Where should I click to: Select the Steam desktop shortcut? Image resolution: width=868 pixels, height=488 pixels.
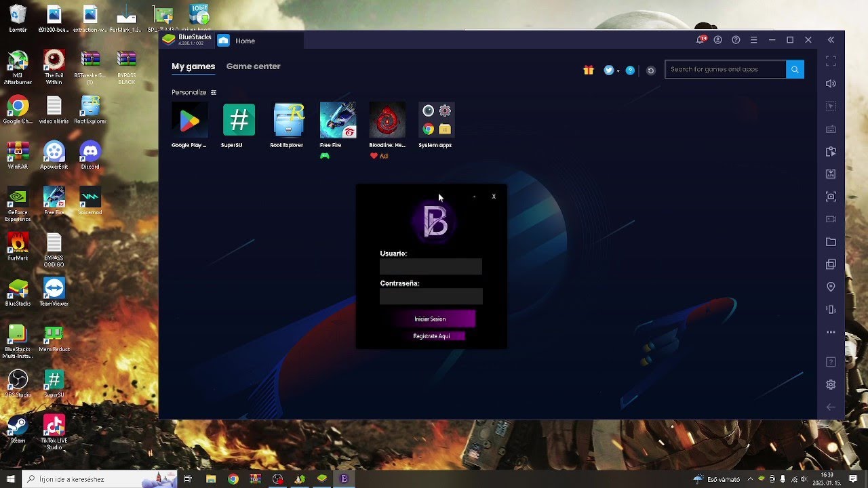coord(18,428)
